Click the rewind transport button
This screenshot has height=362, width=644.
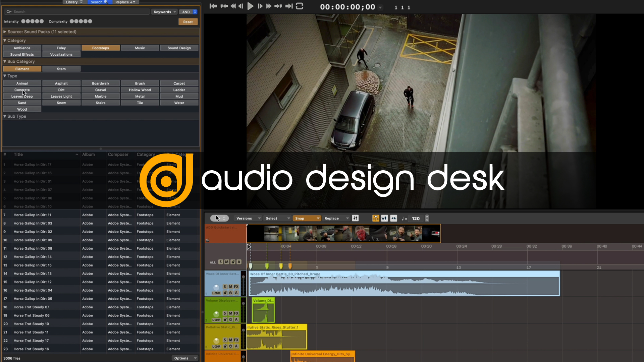tap(233, 6)
